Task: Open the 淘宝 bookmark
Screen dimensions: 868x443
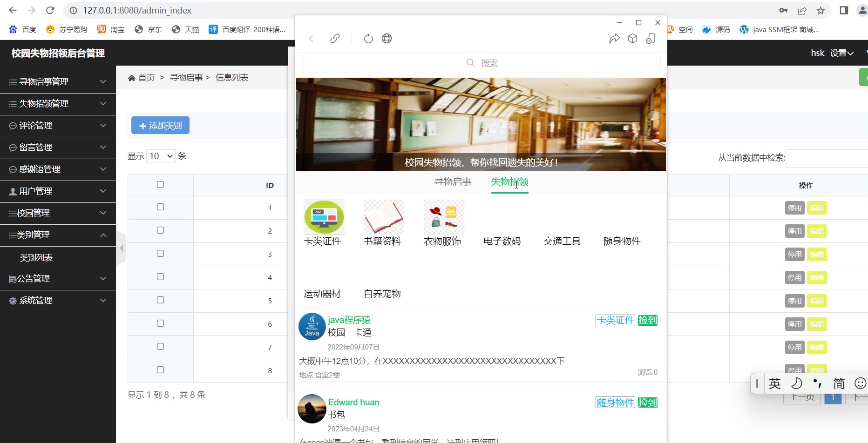Action: point(111,29)
